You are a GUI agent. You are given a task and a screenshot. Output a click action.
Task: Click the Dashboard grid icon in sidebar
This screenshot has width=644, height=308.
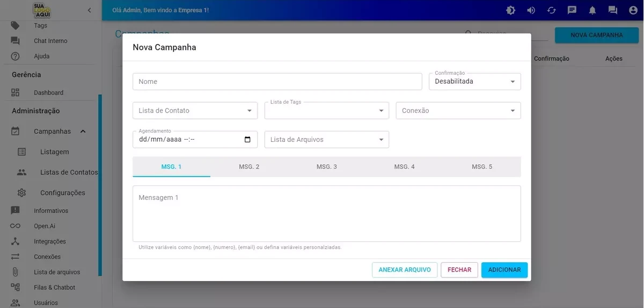click(15, 92)
